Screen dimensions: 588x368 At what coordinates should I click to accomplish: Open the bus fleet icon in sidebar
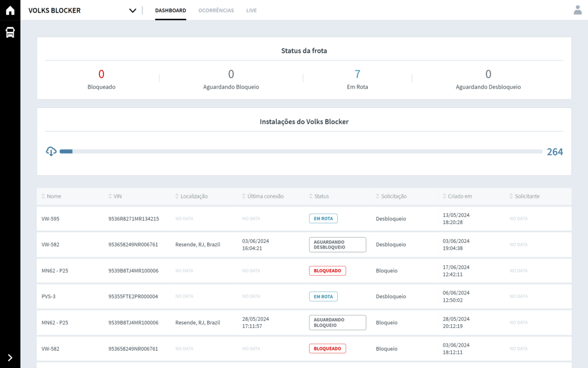[x=10, y=32]
